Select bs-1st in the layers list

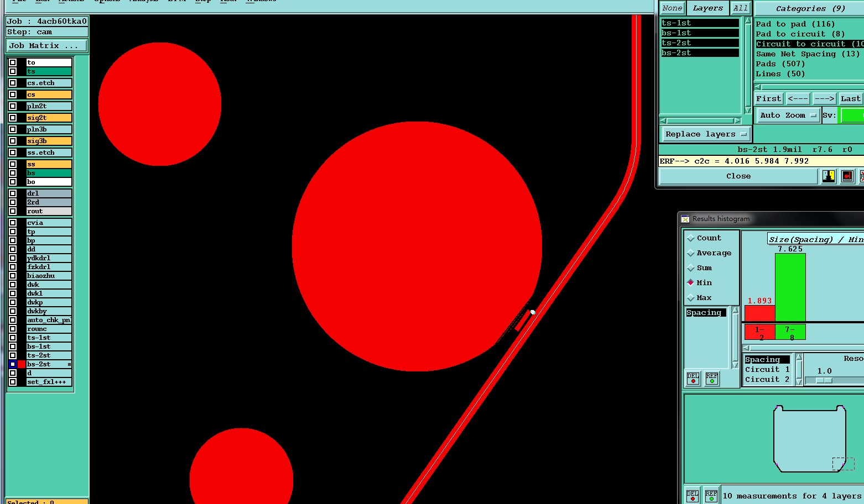coord(700,33)
